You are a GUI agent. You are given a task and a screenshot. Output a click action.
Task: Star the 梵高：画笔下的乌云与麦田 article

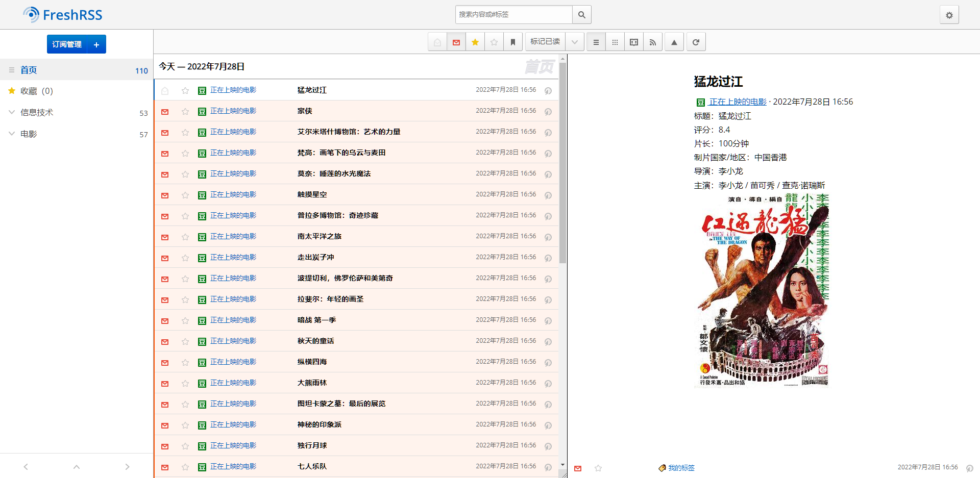(185, 154)
